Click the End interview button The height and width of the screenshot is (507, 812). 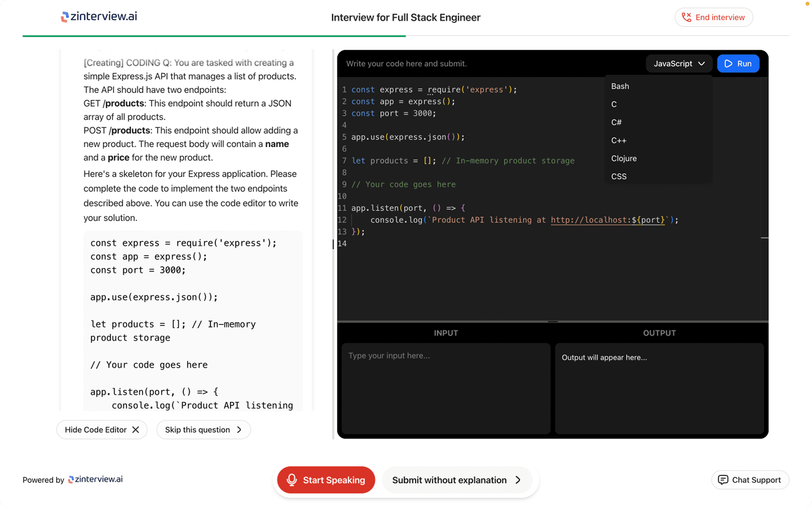pyautogui.click(x=714, y=17)
